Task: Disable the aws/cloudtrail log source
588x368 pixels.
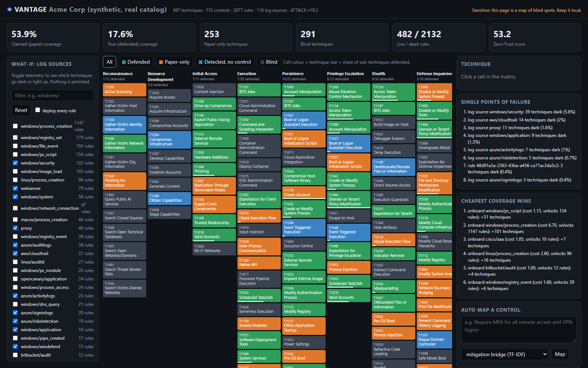Action: coord(15,254)
